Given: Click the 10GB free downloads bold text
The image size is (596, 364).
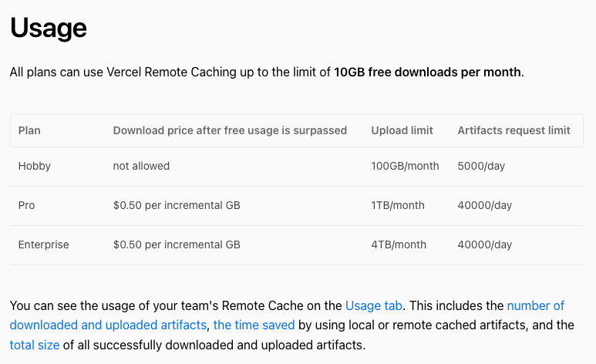Looking at the screenshot, I should click(429, 72).
